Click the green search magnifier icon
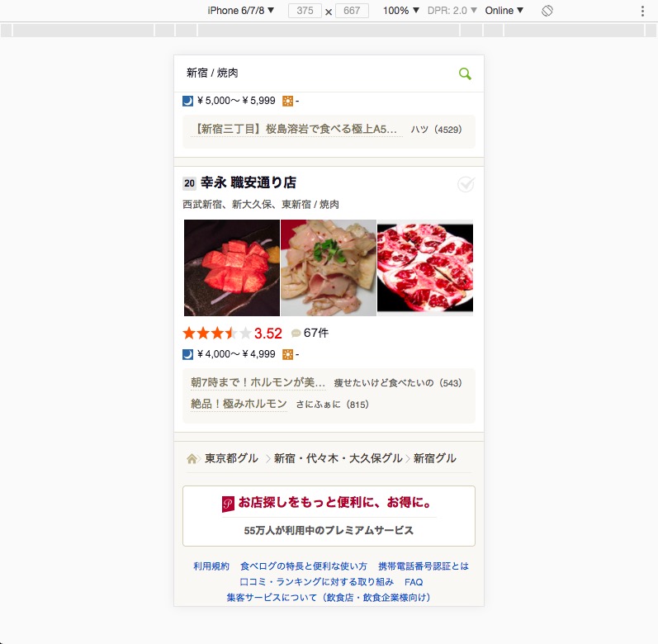Screen dimensions: 658x644 tap(465, 73)
